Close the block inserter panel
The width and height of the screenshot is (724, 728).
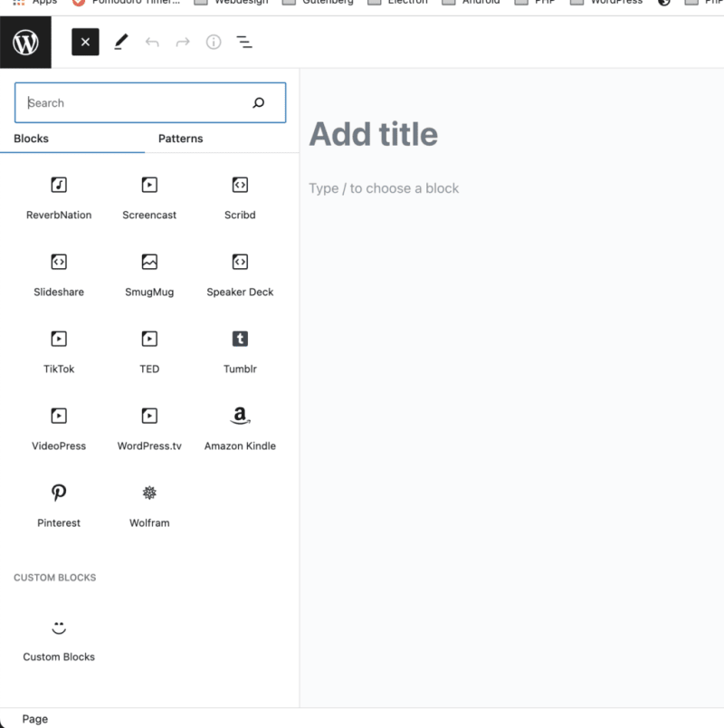(85, 43)
